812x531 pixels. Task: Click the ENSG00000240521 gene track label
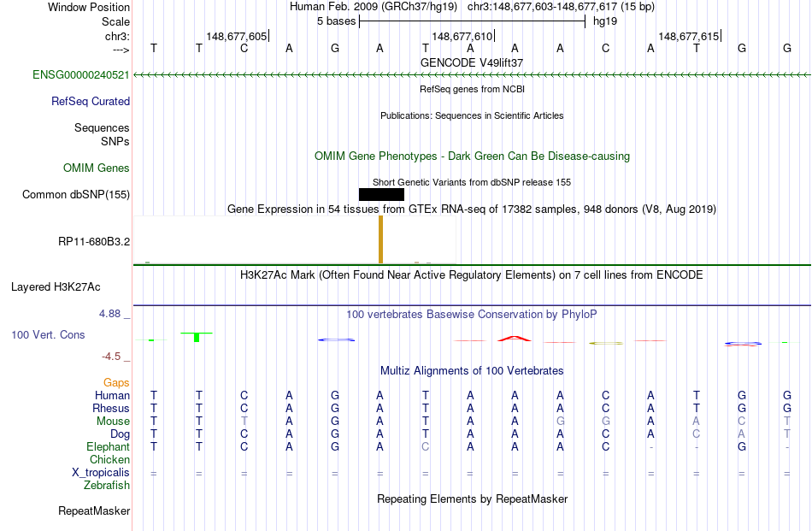click(x=81, y=74)
